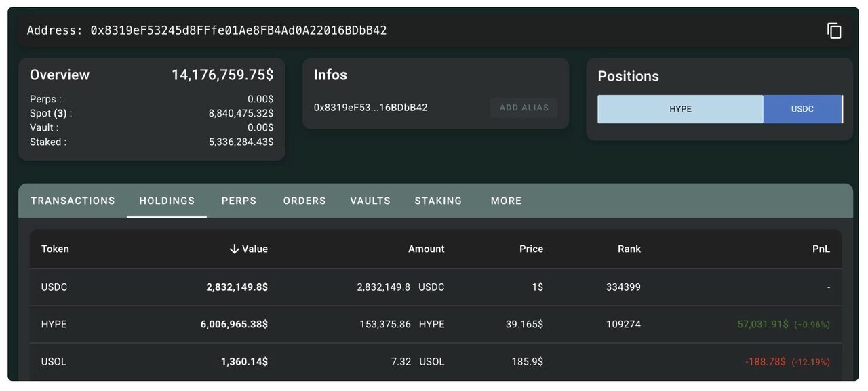Sort by the Value column arrow

coord(235,249)
